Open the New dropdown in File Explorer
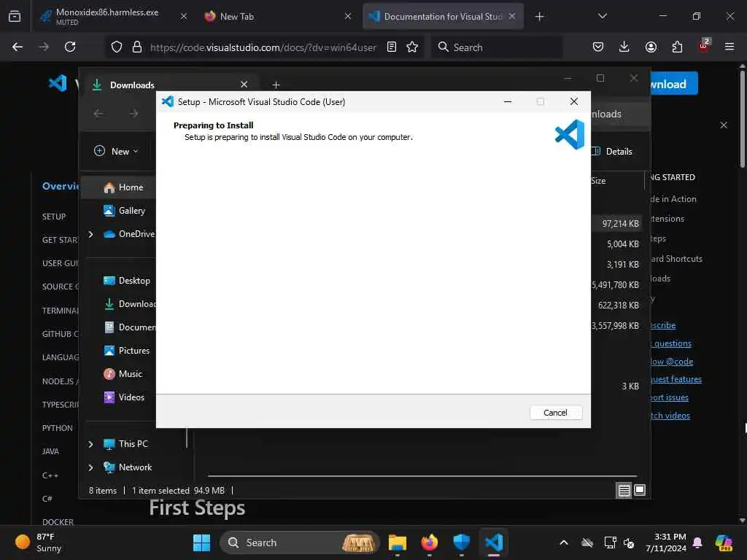This screenshot has height=560, width=747. (x=116, y=151)
